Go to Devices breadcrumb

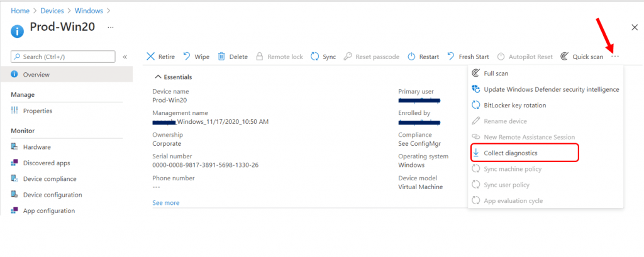pyautogui.click(x=52, y=11)
